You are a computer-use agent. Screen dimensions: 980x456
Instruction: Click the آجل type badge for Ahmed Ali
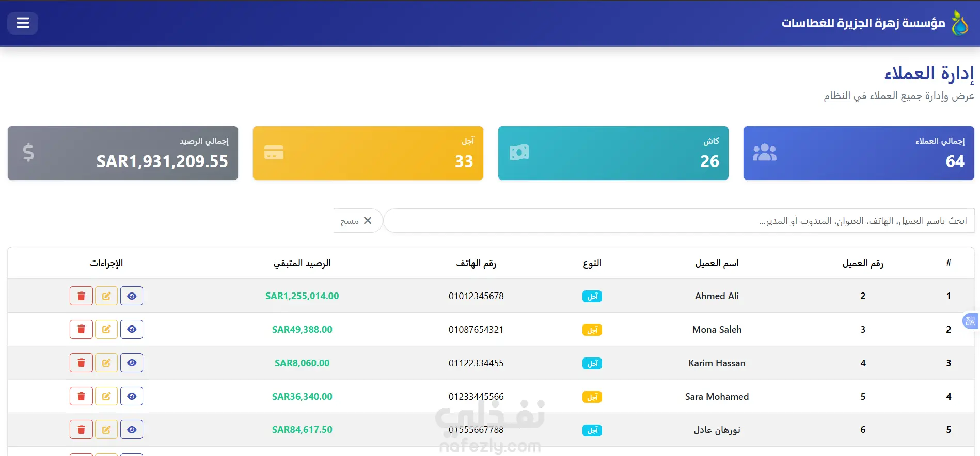pos(592,297)
